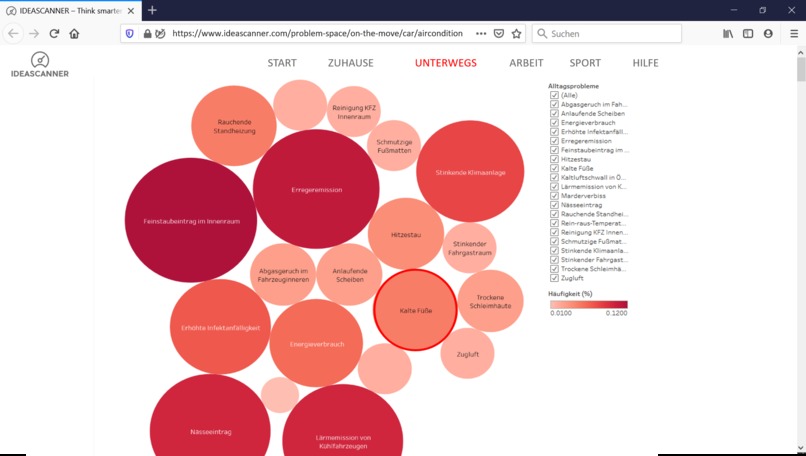The image size is (806, 456).
Task: Save page to Pocket icon
Action: pos(499,33)
